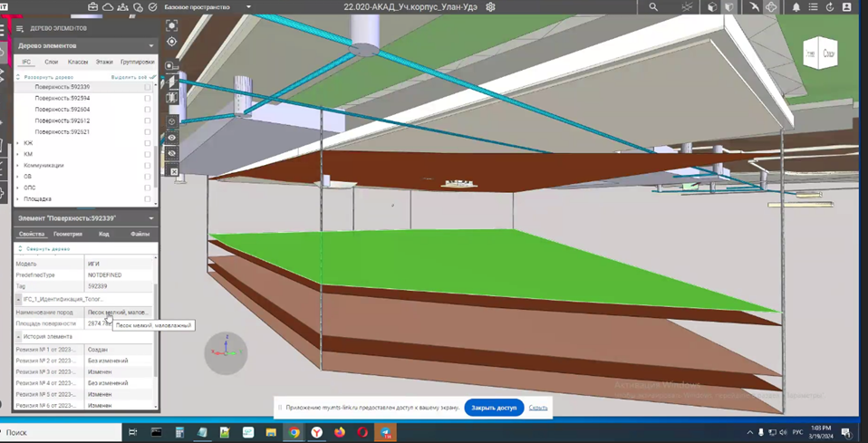Click Выделить всё link
The width and height of the screenshot is (868, 443).
129,78
